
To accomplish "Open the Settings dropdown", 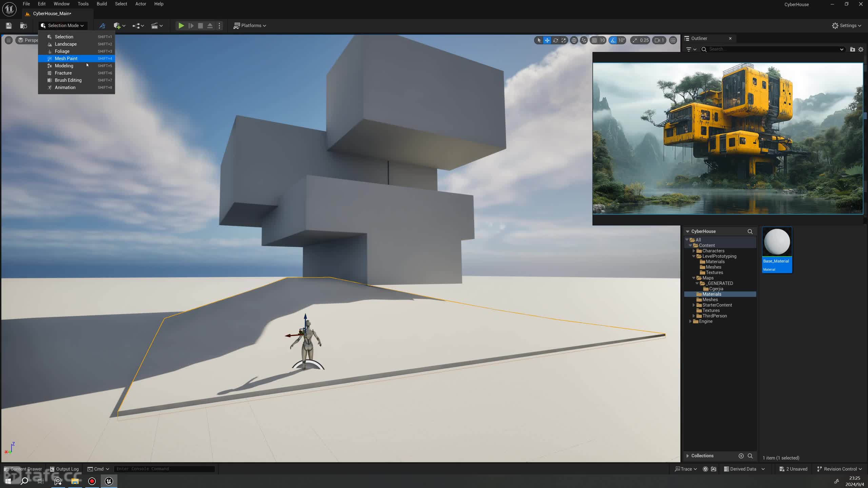I will point(847,26).
